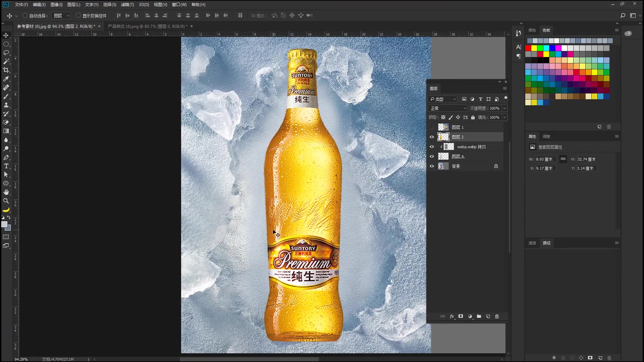Image resolution: width=644 pixels, height=362 pixels.
Task: Select the Move tool in toolbar
Action: tap(6, 35)
